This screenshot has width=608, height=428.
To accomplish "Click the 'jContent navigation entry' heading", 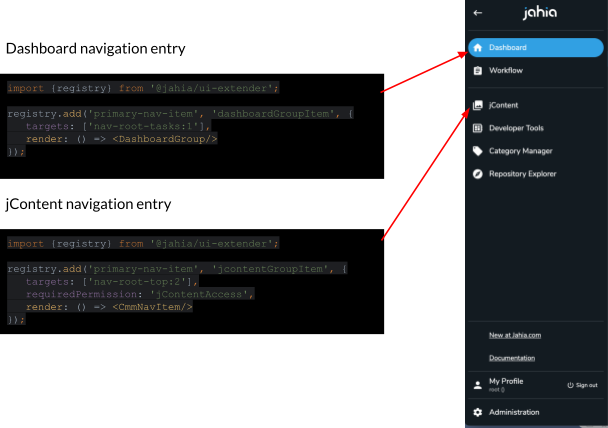I will (88, 204).
